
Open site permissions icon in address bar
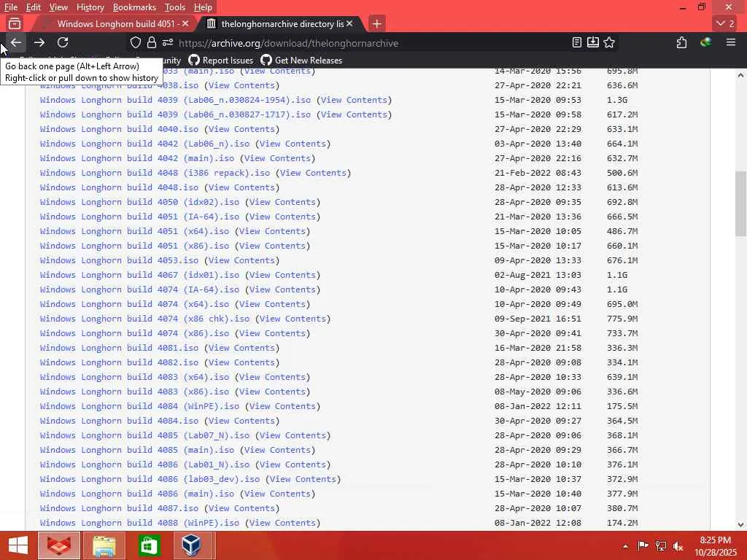click(167, 43)
